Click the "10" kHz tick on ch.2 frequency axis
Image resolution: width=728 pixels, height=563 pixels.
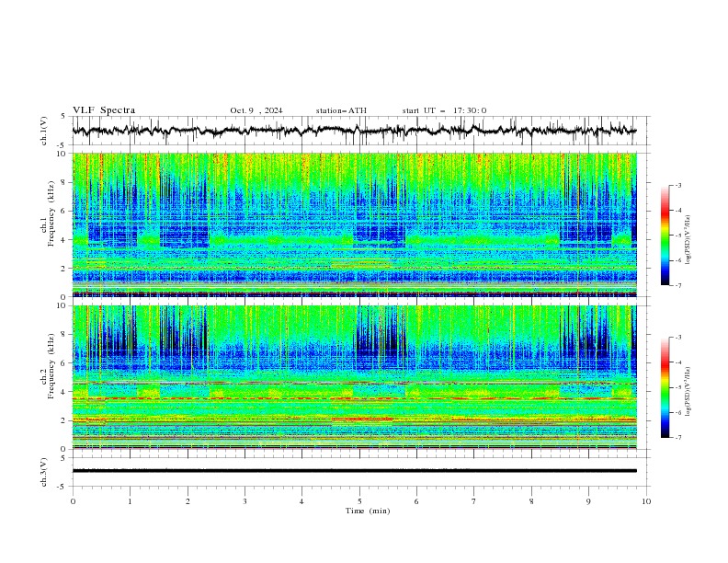tap(63, 306)
